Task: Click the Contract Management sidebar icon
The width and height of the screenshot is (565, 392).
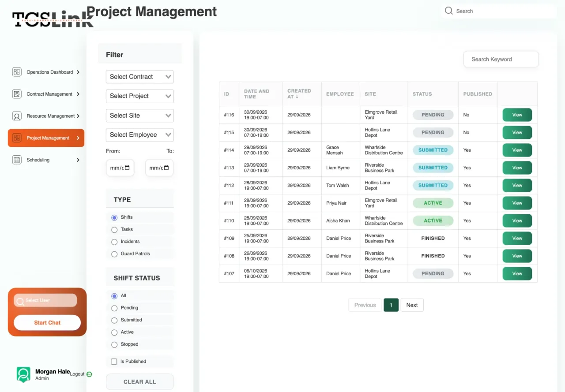Action: [17, 94]
